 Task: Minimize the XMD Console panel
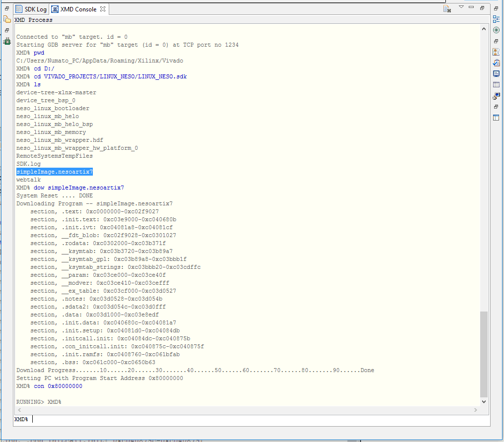point(471,7)
